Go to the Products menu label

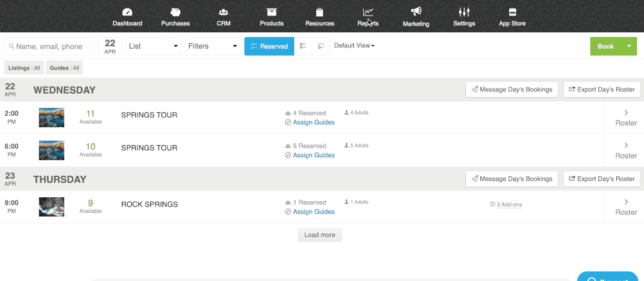tap(272, 23)
